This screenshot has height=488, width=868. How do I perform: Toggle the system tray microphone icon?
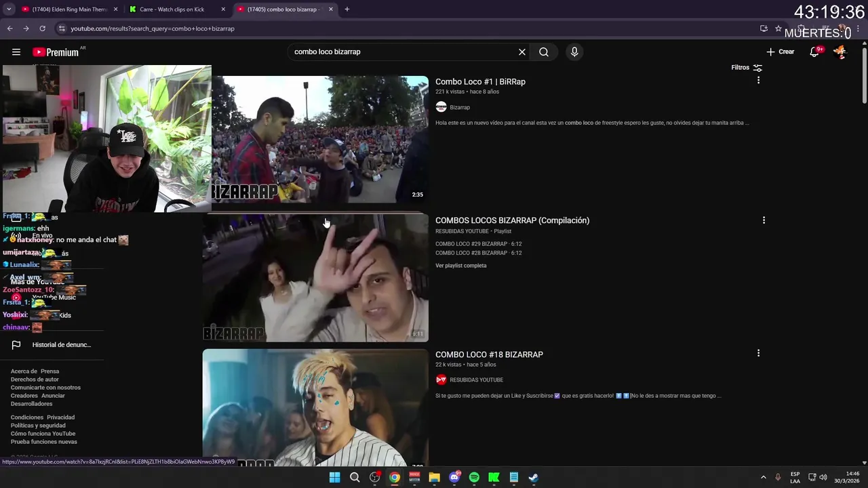(x=778, y=477)
